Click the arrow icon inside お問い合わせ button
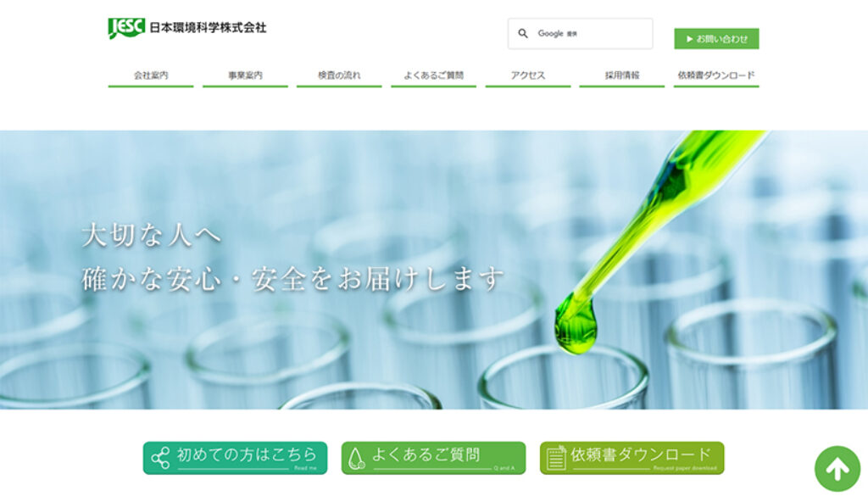This screenshot has width=868, height=496. click(x=690, y=38)
